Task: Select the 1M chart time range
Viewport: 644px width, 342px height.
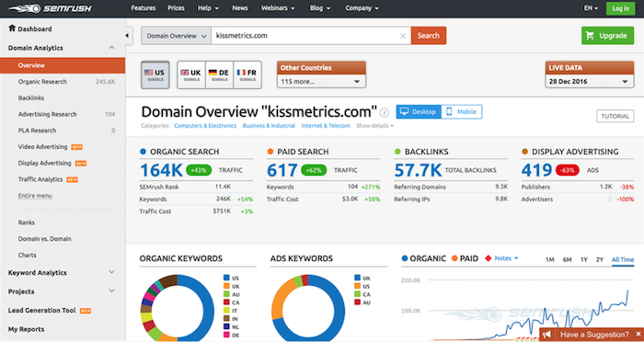Action: (549, 259)
